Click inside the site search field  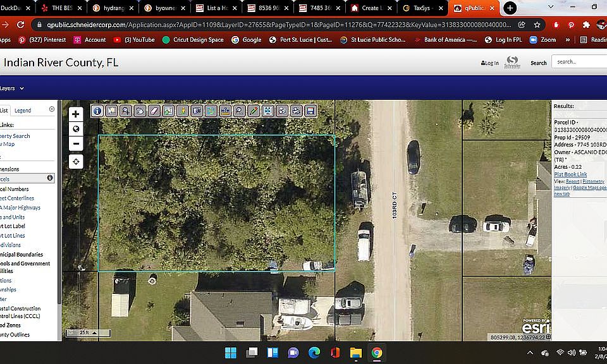pos(580,61)
